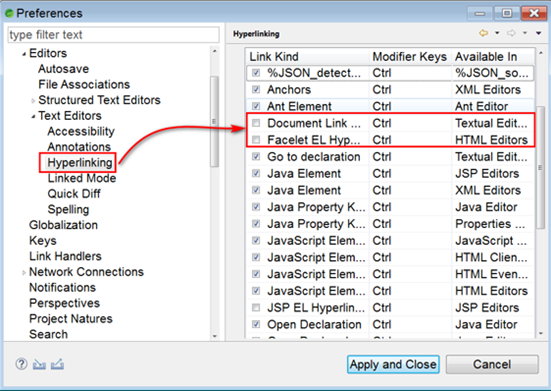Select the Java Element row for XML Editors

pos(390,190)
